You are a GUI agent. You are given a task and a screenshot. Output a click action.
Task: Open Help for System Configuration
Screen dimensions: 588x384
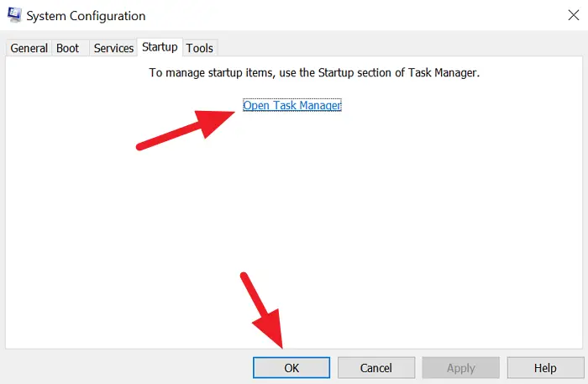pyautogui.click(x=545, y=368)
